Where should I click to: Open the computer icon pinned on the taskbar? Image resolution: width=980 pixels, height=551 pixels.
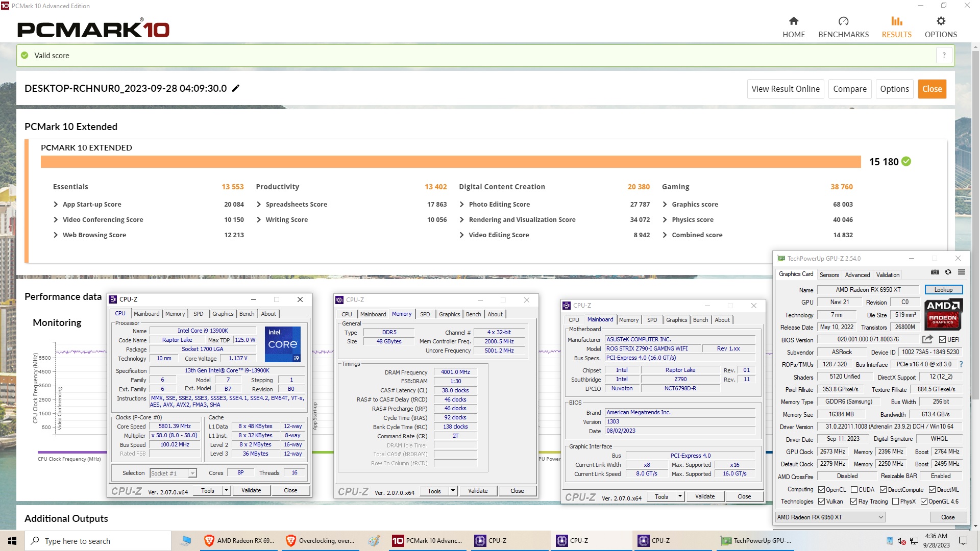186,541
